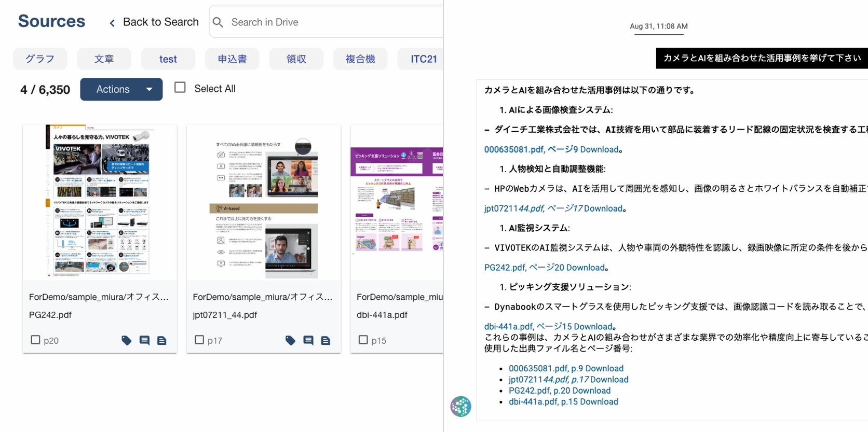Click the AIによる画像検査システム heading

pos(560,110)
